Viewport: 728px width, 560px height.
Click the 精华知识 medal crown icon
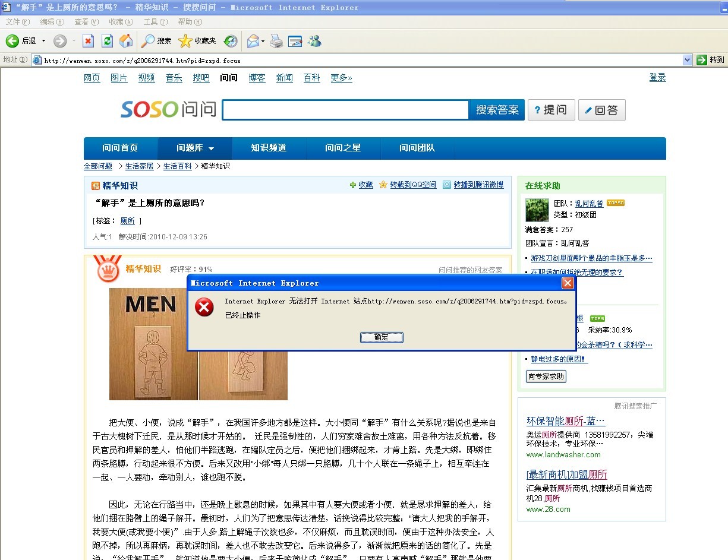point(108,268)
